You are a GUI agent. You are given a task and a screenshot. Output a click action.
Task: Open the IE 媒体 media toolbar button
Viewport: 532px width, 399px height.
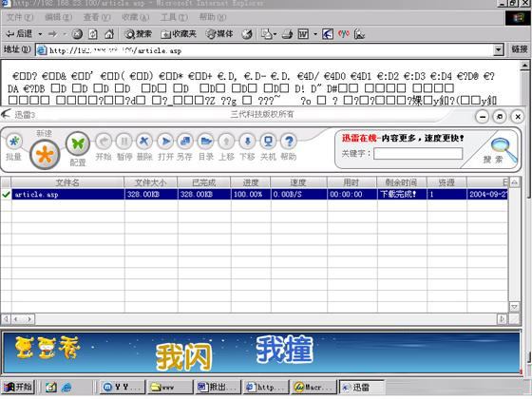click(219, 34)
